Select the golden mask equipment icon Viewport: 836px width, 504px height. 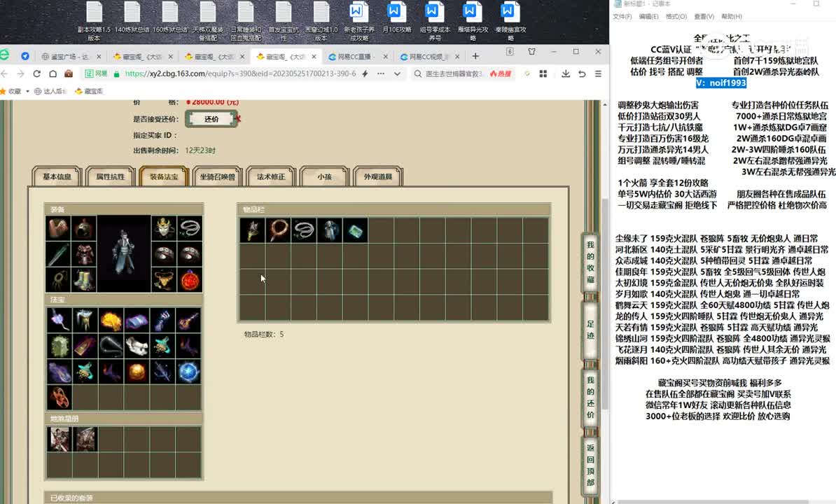[163, 227]
